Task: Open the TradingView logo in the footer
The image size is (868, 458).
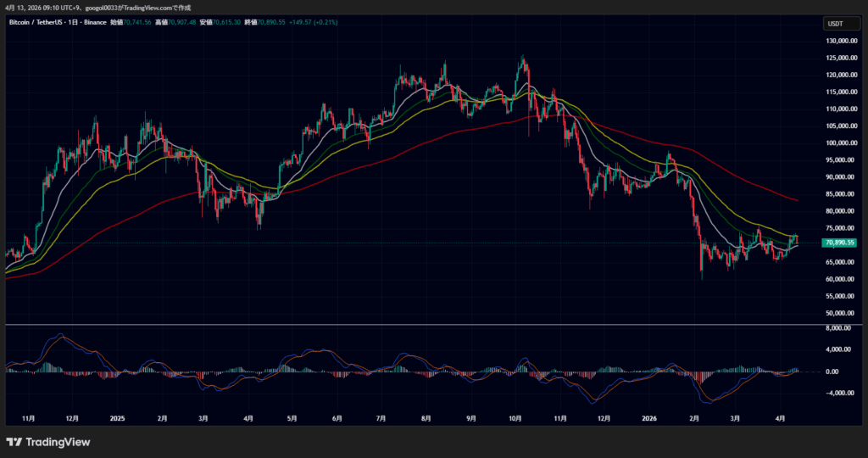Action: click(x=48, y=442)
